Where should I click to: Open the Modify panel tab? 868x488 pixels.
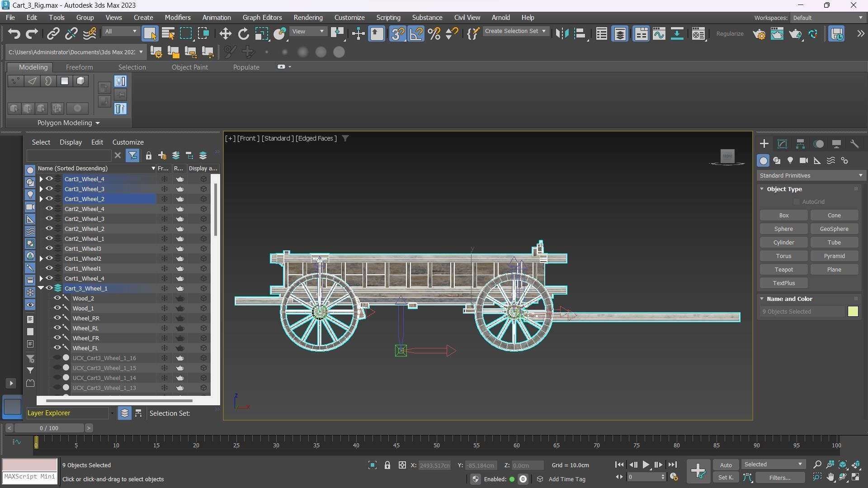tap(782, 144)
